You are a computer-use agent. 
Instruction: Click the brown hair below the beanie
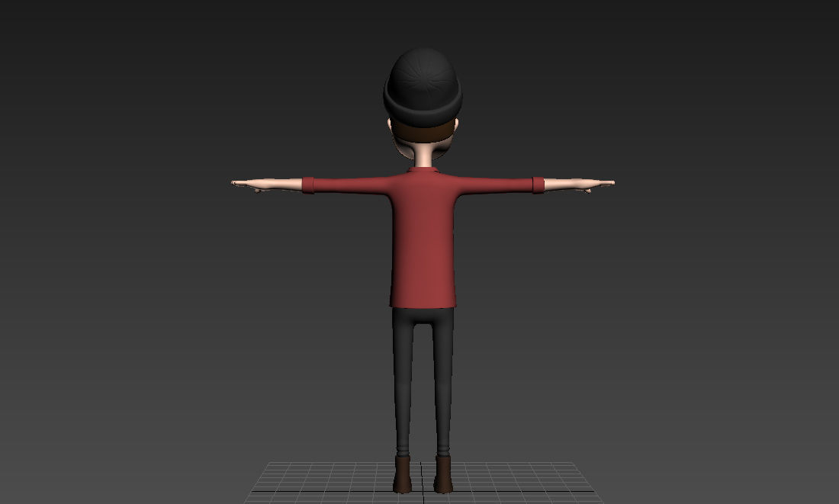point(423,132)
